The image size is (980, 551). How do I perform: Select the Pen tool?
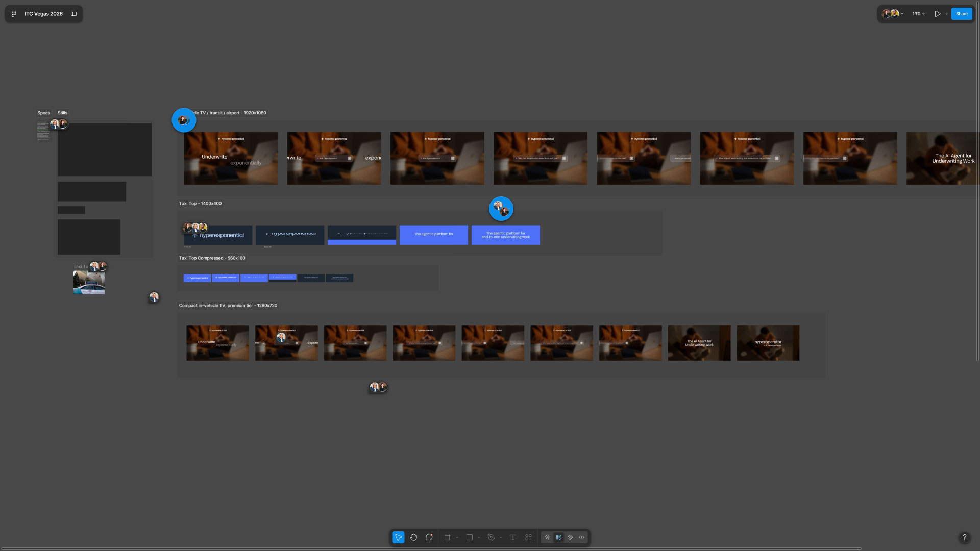click(x=491, y=537)
